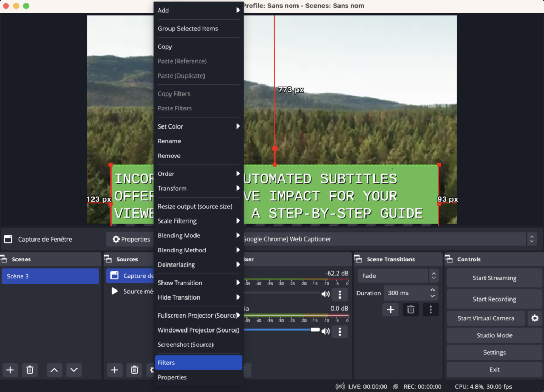Open the first mixer channel's three-dot options menu

coord(339,294)
